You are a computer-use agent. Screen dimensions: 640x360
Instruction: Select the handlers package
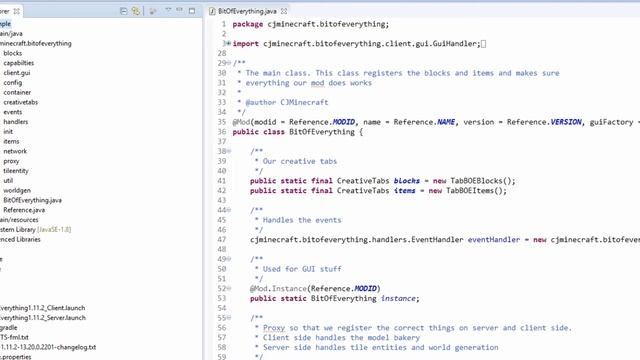click(x=16, y=122)
